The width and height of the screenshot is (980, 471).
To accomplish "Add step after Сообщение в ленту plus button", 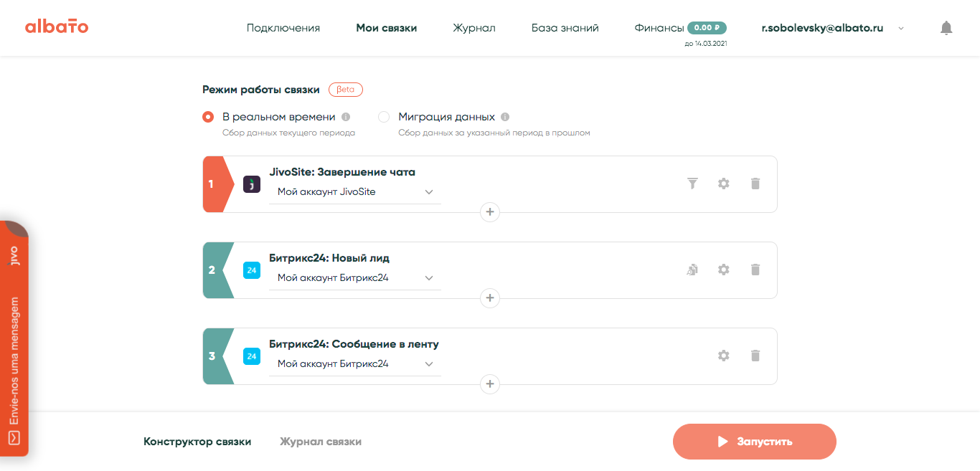I will coord(490,384).
